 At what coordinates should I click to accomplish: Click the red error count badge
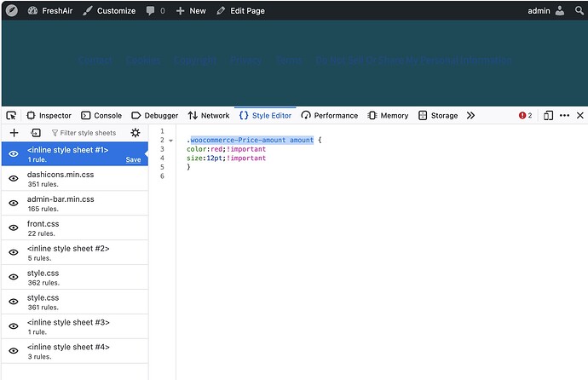click(525, 115)
